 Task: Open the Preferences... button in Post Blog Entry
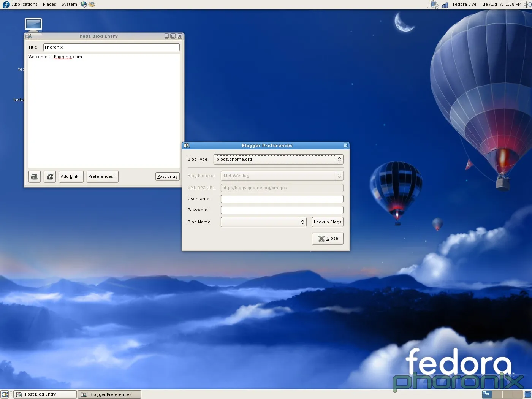pos(103,176)
